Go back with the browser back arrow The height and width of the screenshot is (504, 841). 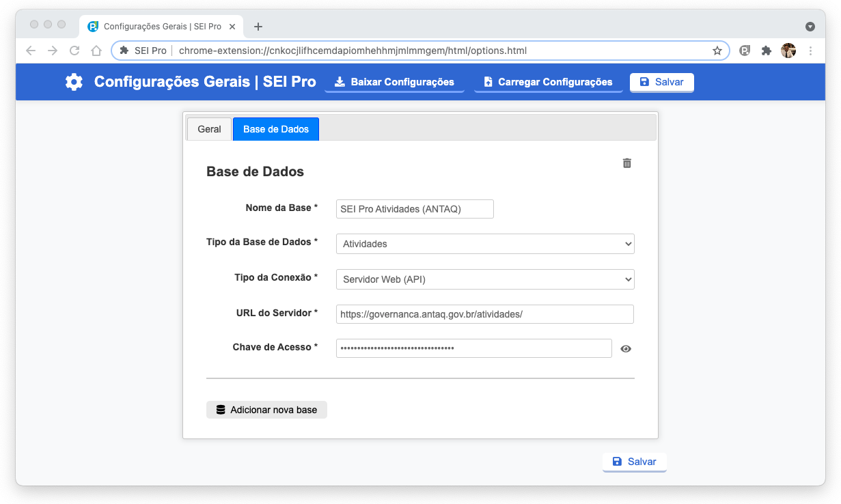[31, 51]
